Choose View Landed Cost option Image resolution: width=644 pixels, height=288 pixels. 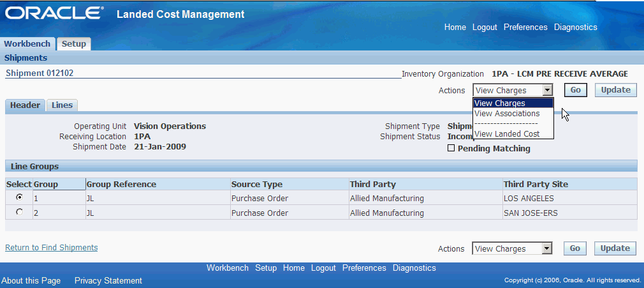click(513, 133)
